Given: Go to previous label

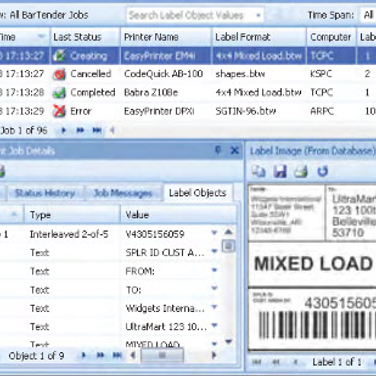Looking at the screenshot, I should (x=295, y=362).
